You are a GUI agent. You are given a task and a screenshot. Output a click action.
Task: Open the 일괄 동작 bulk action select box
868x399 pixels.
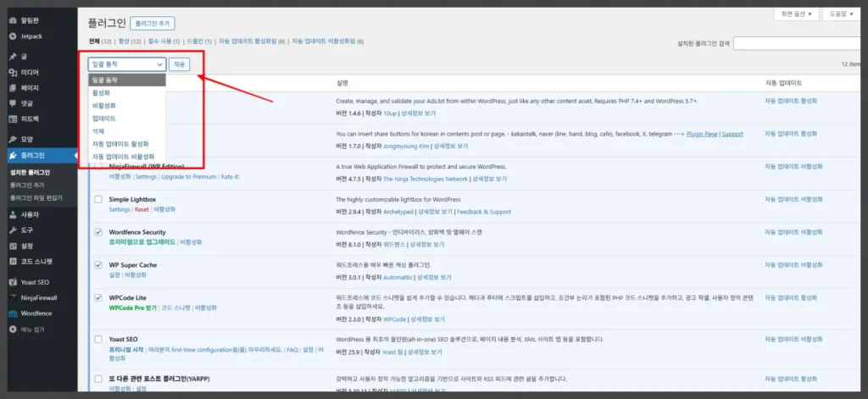[x=127, y=64]
